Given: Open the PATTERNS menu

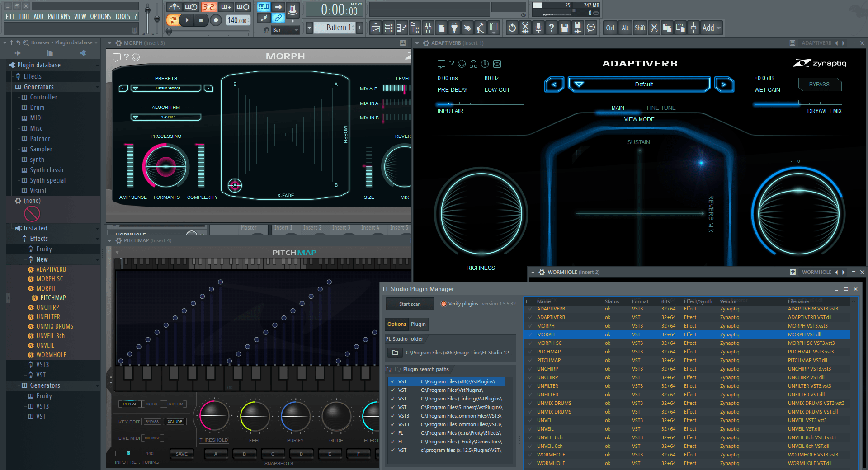Looking at the screenshot, I should coord(59,16).
